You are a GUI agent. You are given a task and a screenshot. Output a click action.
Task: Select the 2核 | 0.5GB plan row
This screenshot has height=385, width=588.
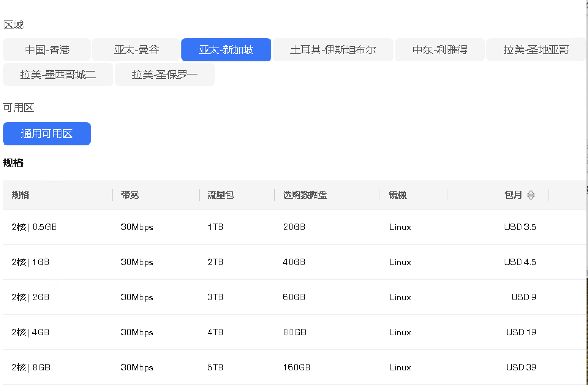tap(34, 227)
